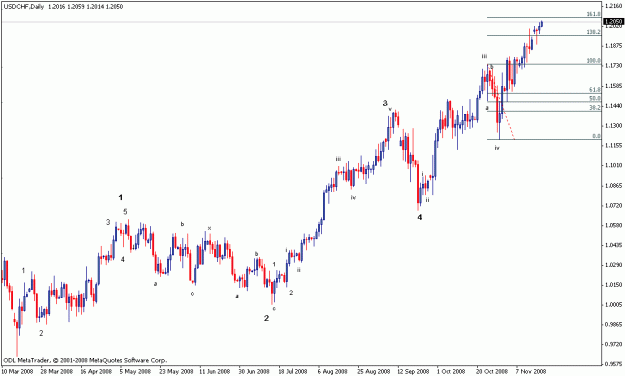The width and height of the screenshot is (625, 376).
Task: Select the 61.8 Fibonacci level label
Action: tap(595, 90)
